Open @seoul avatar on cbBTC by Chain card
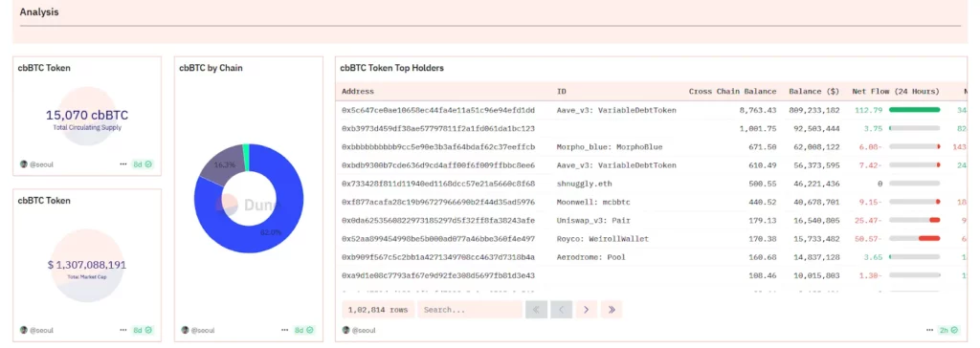The width and height of the screenshot is (980, 348). coord(185,330)
